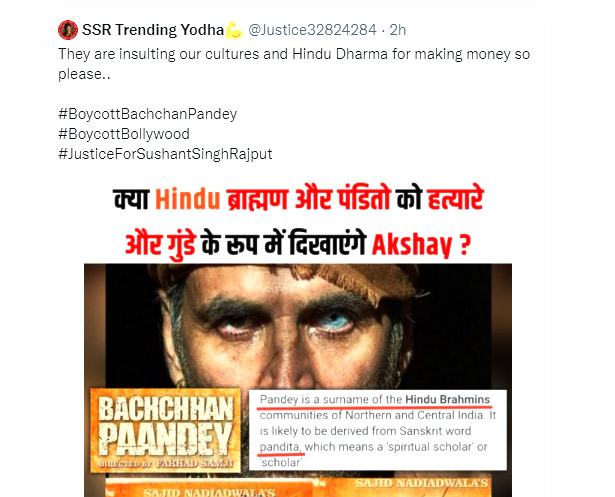Click the Pandey surname definition box

pos(378,430)
